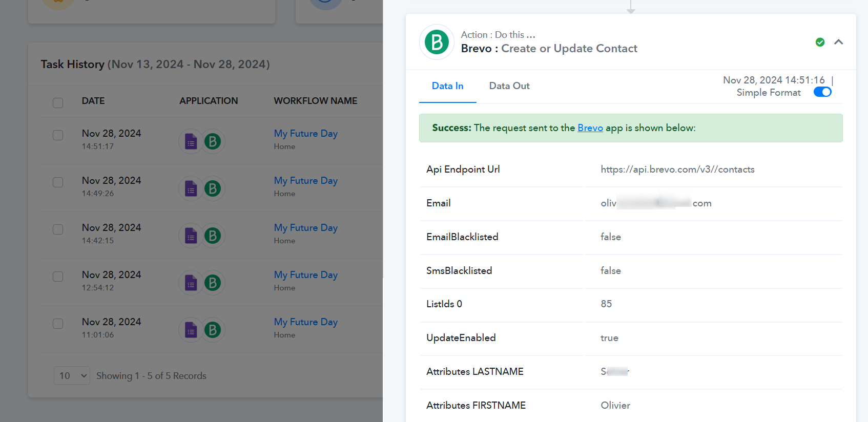Click the Brevo icon in 12:54:12 row
The height and width of the screenshot is (422, 868).
(x=213, y=283)
